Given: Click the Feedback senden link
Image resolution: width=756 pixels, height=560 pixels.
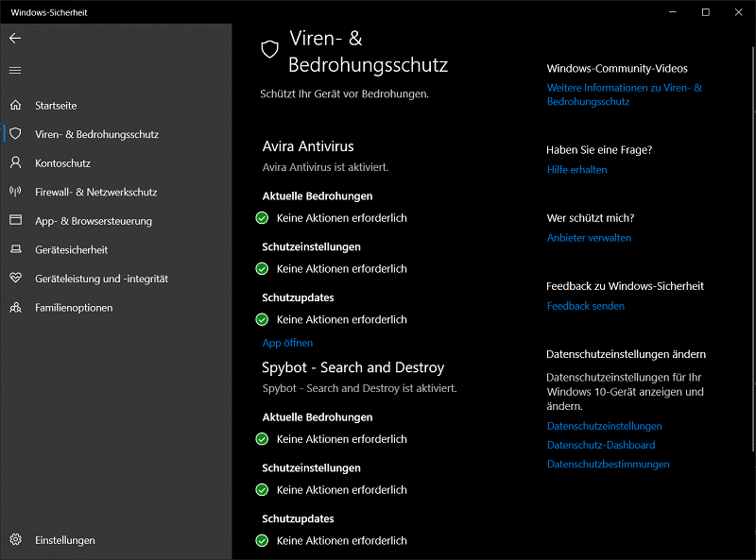Looking at the screenshot, I should (585, 306).
